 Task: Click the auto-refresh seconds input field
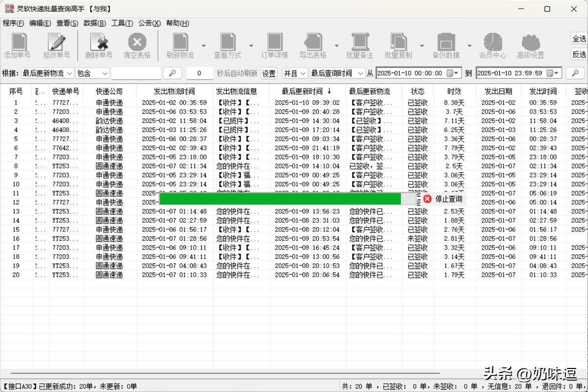pyautogui.click(x=199, y=73)
